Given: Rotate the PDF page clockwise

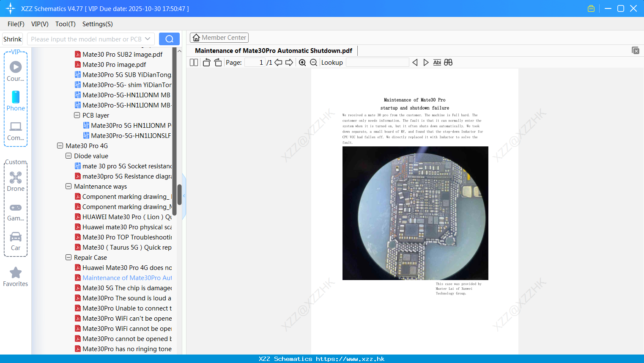Looking at the screenshot, I should [x=218, y=62].
